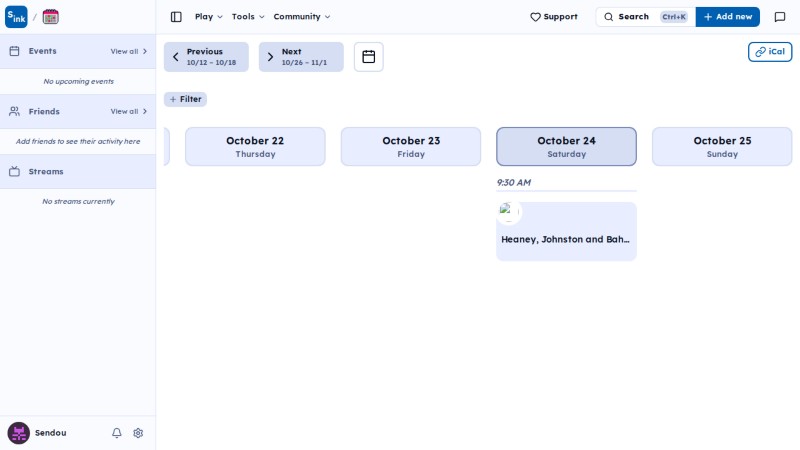This screenshot has width=800, height=450.
Task: Click the Friends sidebar heading
Action: pos(44,111)
